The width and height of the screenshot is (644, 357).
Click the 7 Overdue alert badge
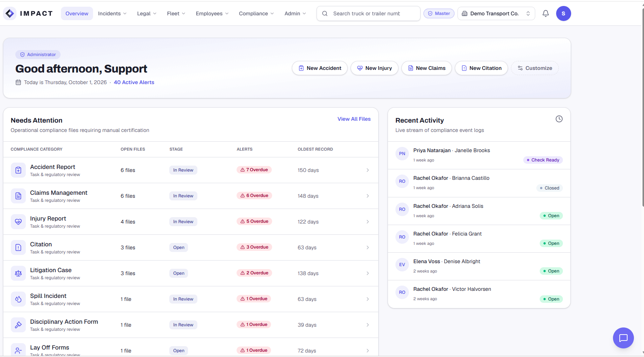(x=254, y=170)
